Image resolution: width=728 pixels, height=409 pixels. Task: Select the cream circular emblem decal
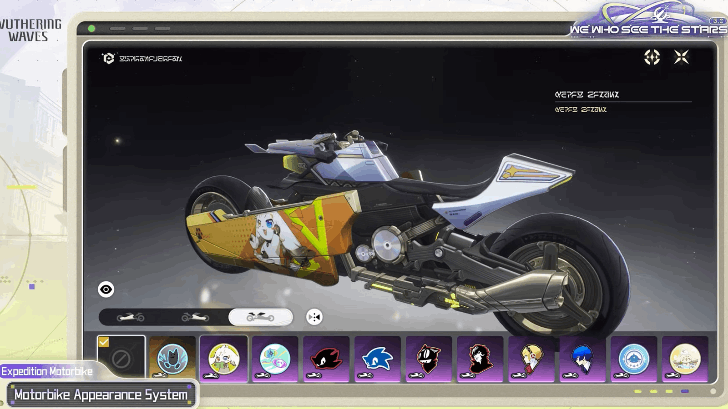coord(684,357)
